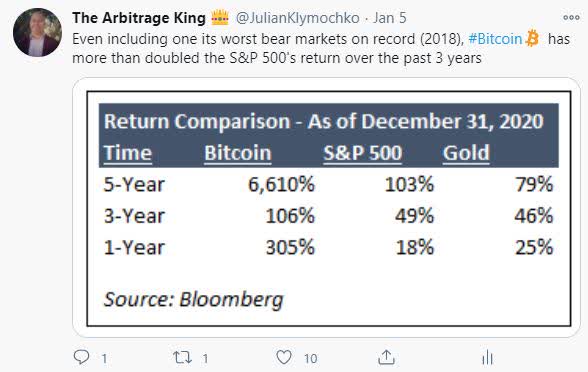
Task: Click the crown emoji beside display name
Action: coord(220,17)
